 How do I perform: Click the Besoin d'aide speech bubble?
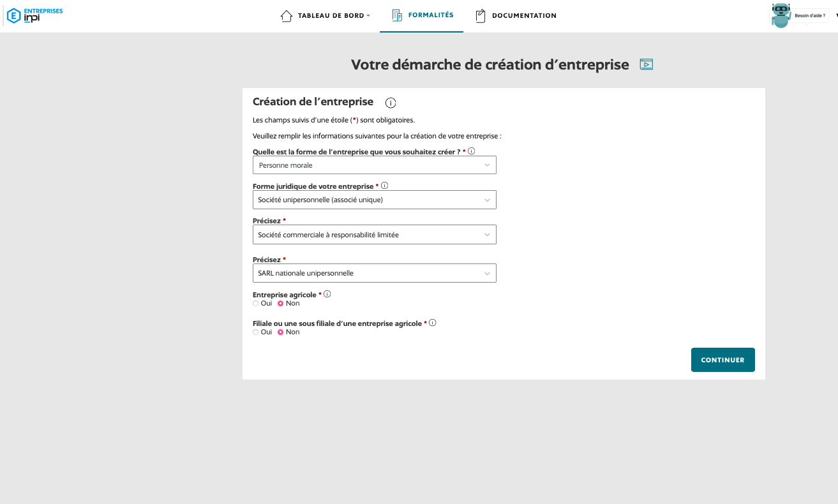(x=810, y=15)
